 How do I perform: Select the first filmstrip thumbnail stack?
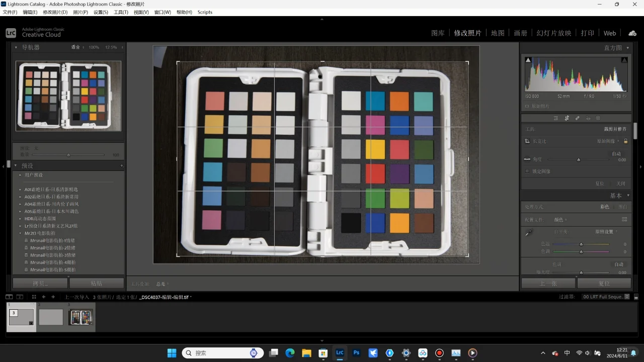[21, 317]
